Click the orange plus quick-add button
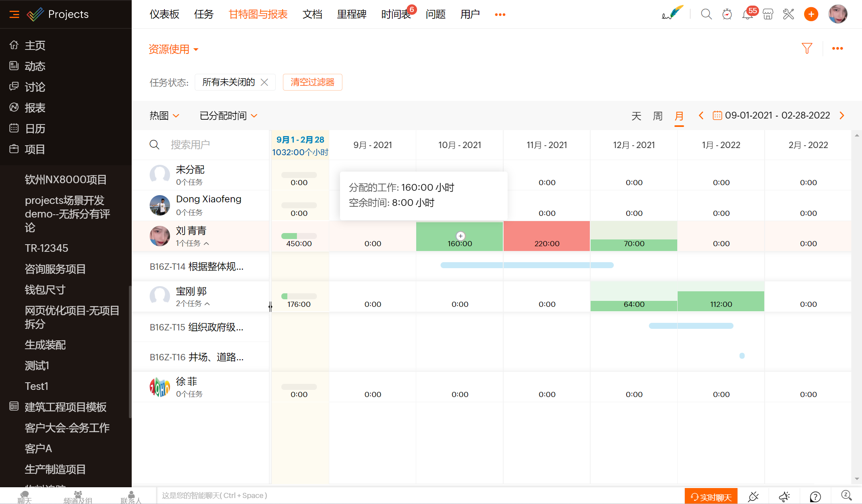Viewport: 862px width, 504px height. tap(811, 14)
